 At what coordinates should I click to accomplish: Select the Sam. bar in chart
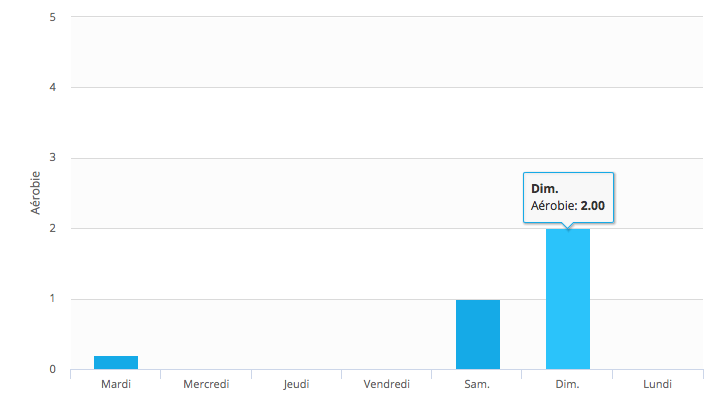[477, 334]
